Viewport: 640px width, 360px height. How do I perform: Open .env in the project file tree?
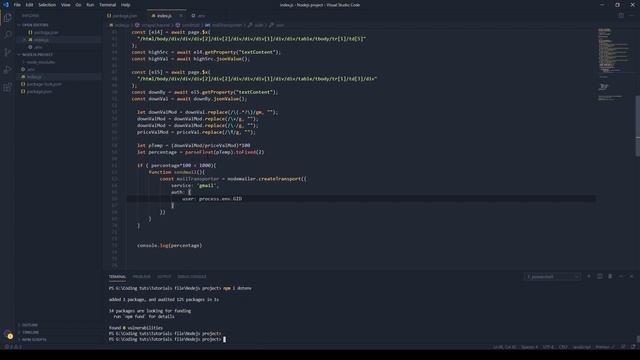[58, 69]
